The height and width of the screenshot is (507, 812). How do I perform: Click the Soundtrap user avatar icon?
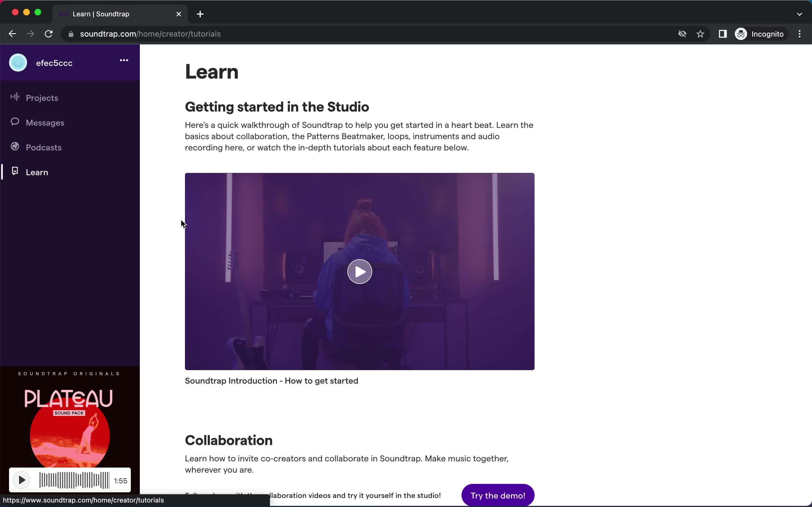18,62
